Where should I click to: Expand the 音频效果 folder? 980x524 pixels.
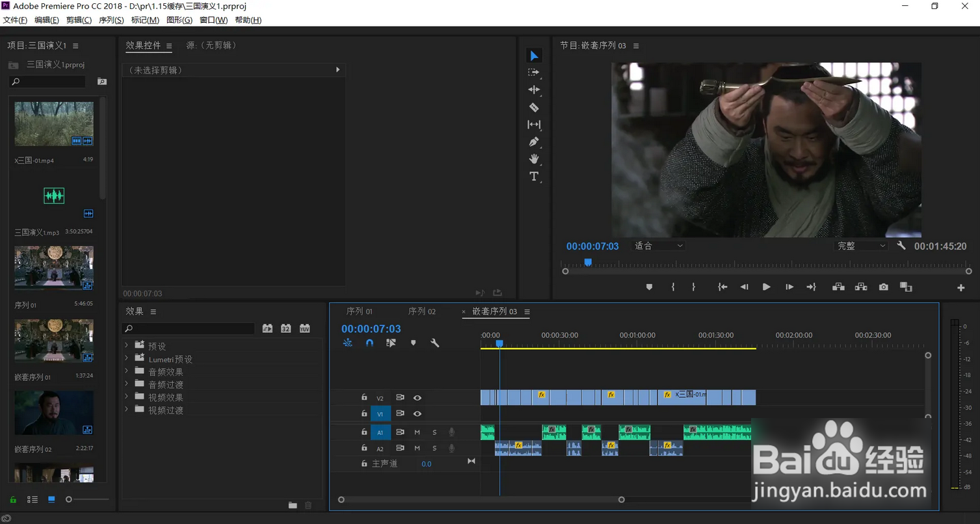127,371
